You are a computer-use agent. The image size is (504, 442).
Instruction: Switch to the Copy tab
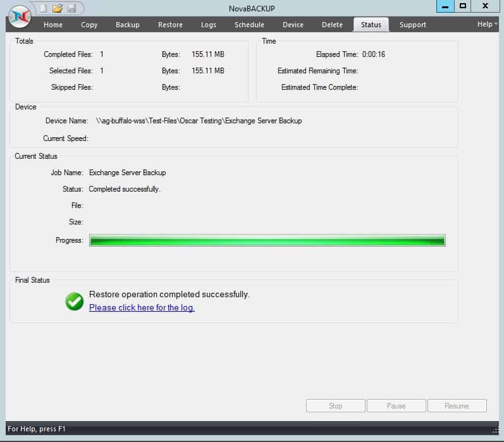(89, 25)
